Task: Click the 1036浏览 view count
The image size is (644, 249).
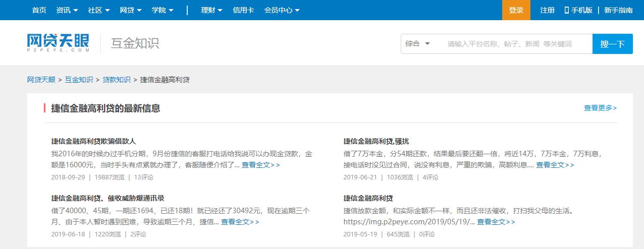Action: coord(400,177)
